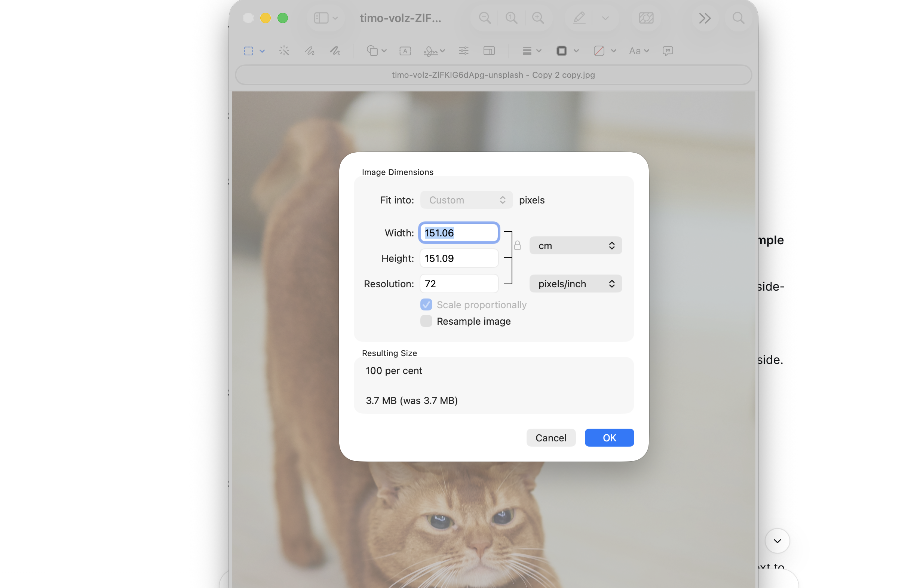Screen dimensions: 914x588
Task: Confirm the dialog with OK
Action: pos(609,438)
